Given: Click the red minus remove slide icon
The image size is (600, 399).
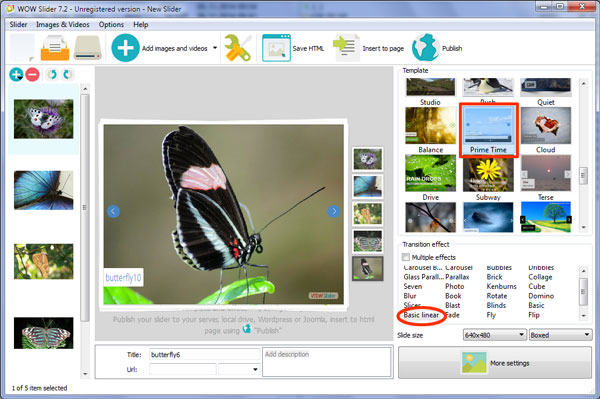Looking at the screenshot, I should click(33, 74).
